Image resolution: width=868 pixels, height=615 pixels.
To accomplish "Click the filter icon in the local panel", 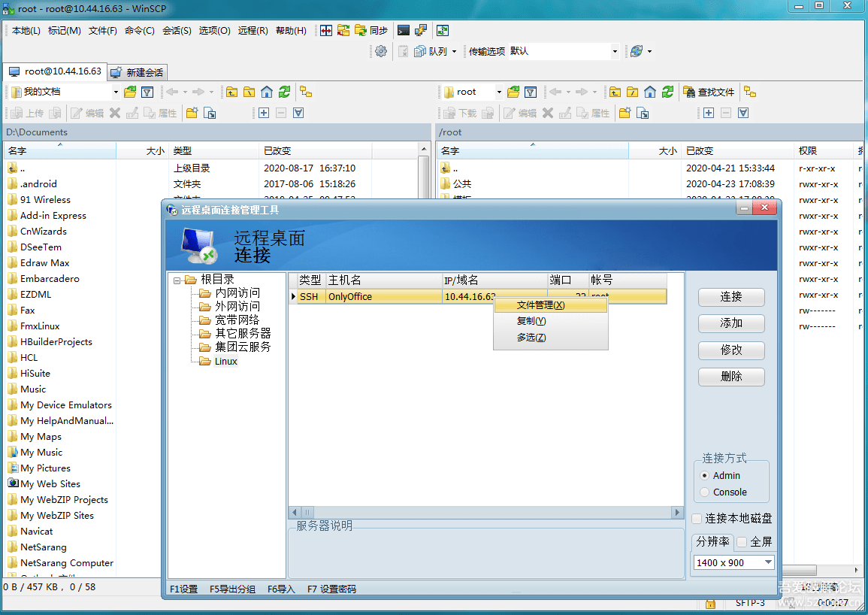I will point(147,92).
